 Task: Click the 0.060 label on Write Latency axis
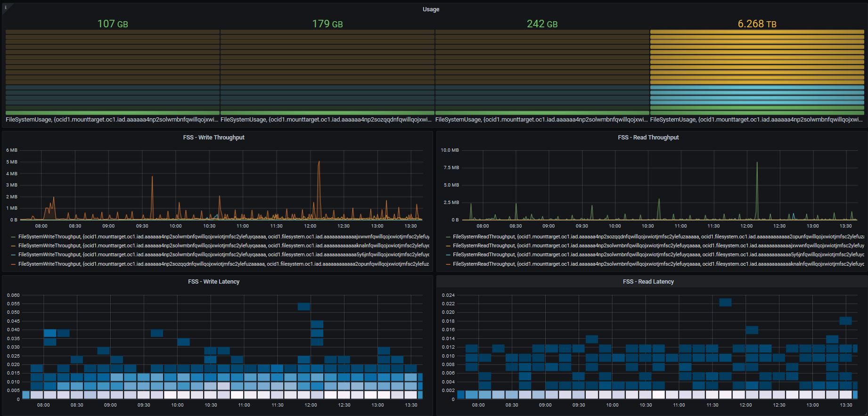click(x=13, y=295)
